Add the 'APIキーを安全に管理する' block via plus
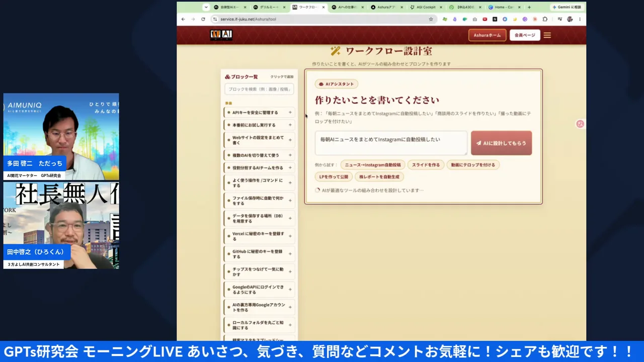The height and width of the screenshot is (362, 644). tap(290, 113)
